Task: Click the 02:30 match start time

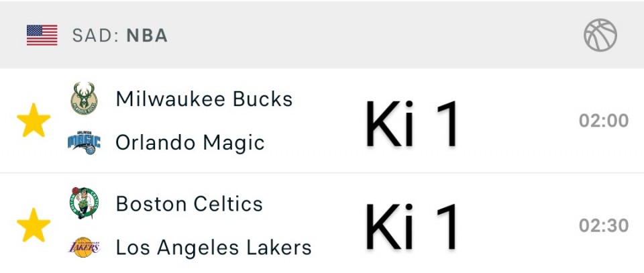Action: point(604,225)
